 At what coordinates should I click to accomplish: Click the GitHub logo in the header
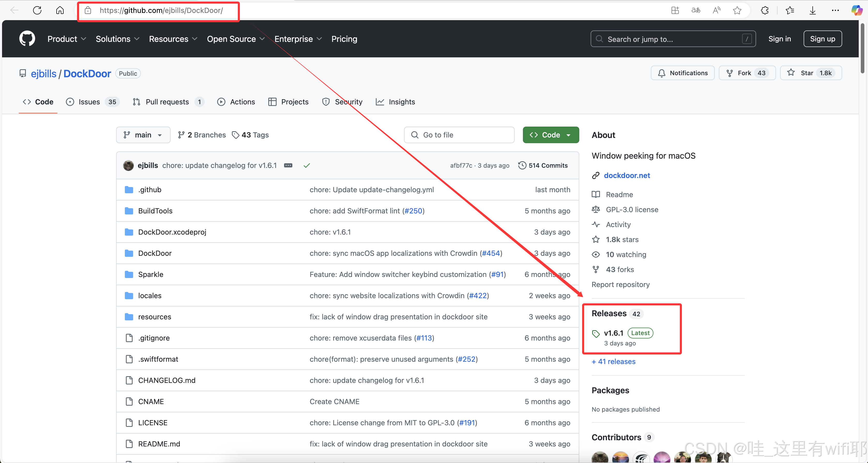pyautogui.click(x=27, y=39)
